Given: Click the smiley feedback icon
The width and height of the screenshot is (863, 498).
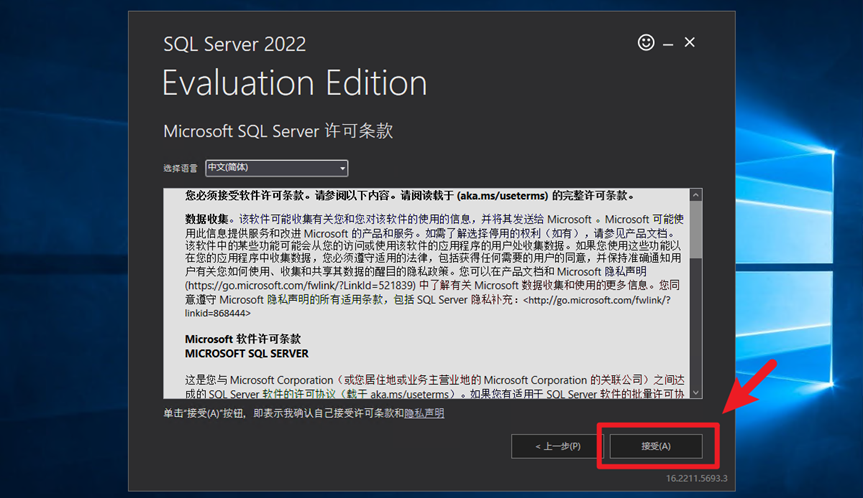Looking at the screenshot, I should [x=646, y=43].
